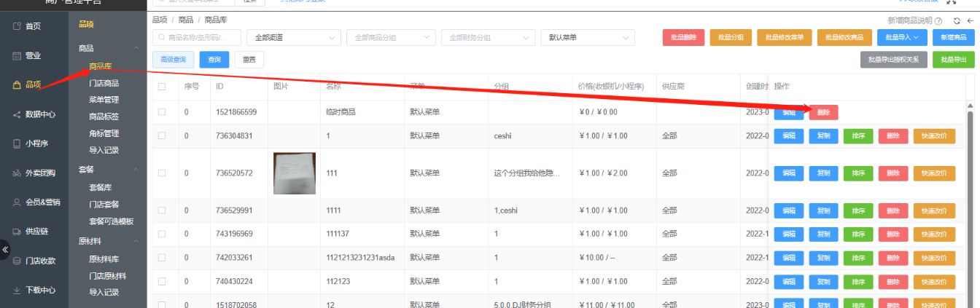Open the 全部商品分组 product group dropdown

[x=392, y=37]
